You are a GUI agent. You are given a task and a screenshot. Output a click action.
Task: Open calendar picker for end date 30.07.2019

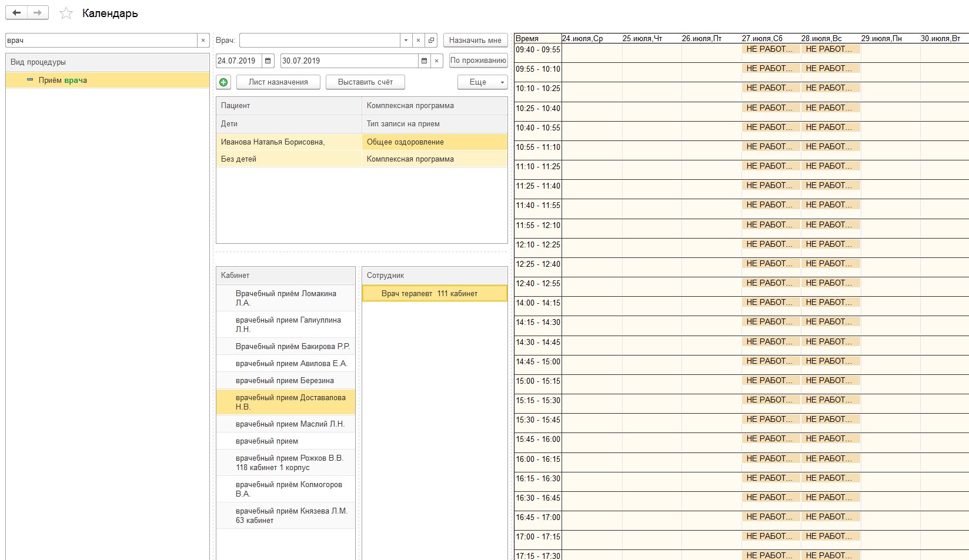[x=425, y=61]
